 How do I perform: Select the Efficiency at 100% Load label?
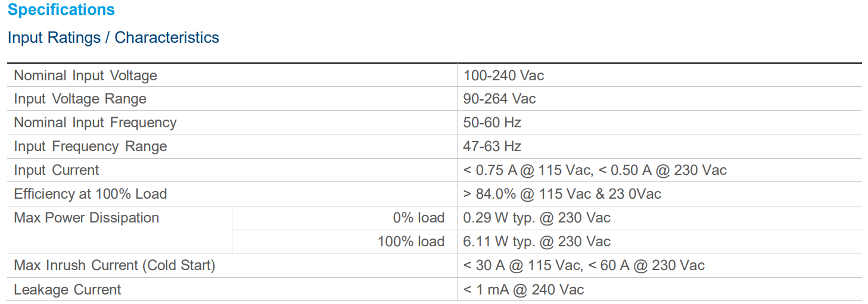pos(91,194)
